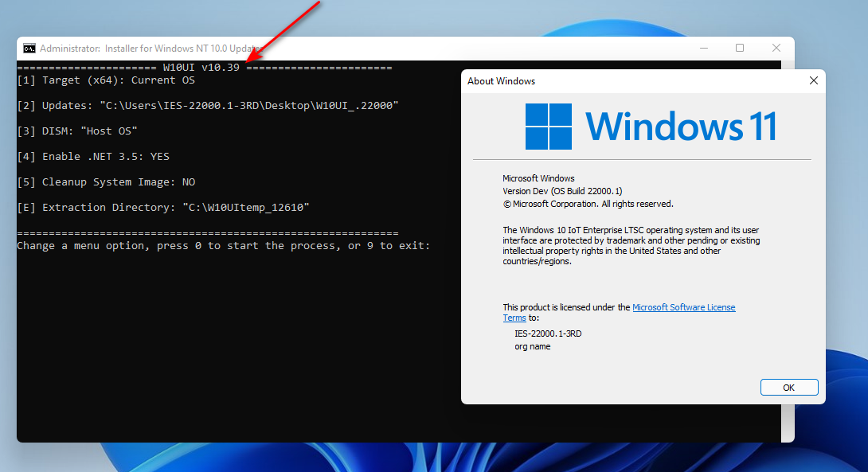868x472 pixels.
Task: Click the 'Microsoft Windows' text in dialog
Action: coord(538,179)
